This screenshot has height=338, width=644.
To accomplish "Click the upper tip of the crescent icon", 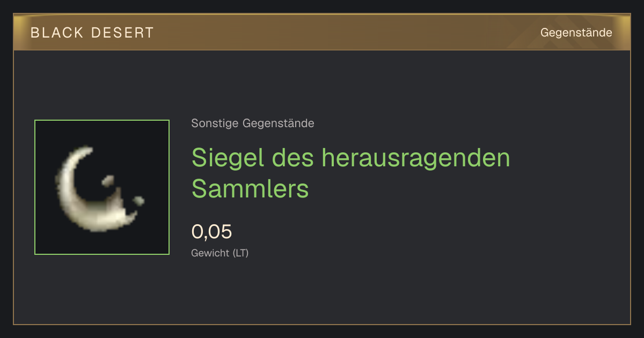I will [x=89, y=150].
